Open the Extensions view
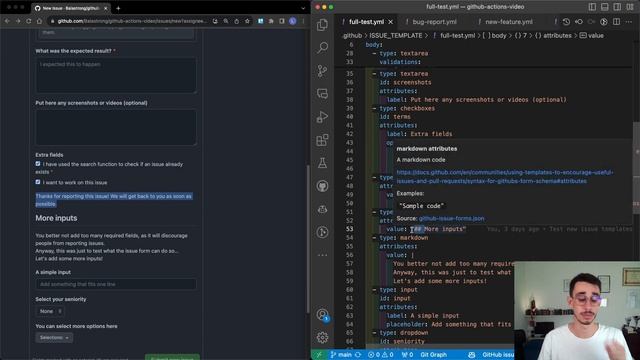Screen dimensions: 640x360 tap(322, 140)
